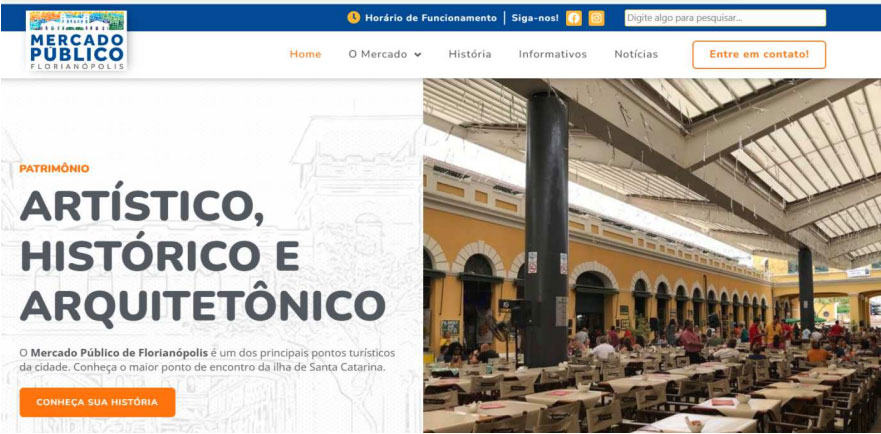The width and height of the screenshot is (881, 434).
Task: Go to the Home menu item
Action: [306, 55]
